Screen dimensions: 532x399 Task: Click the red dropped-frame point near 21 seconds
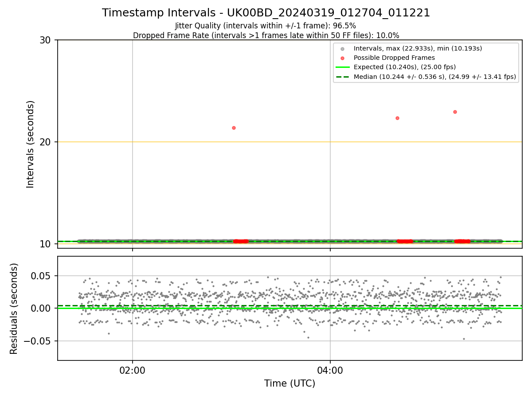pyautogui.click(x=234, y=128)
